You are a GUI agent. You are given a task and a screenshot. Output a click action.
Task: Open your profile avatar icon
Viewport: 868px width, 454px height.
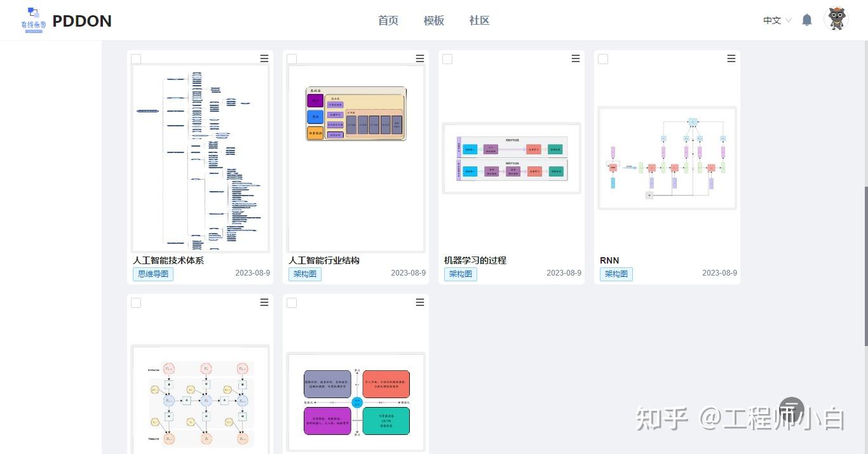[x=836, y=19]
